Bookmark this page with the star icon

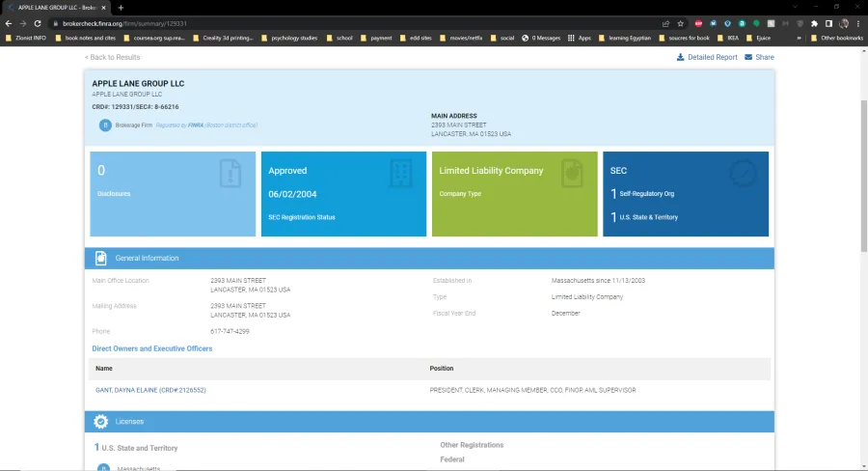(x=680, y=24)
